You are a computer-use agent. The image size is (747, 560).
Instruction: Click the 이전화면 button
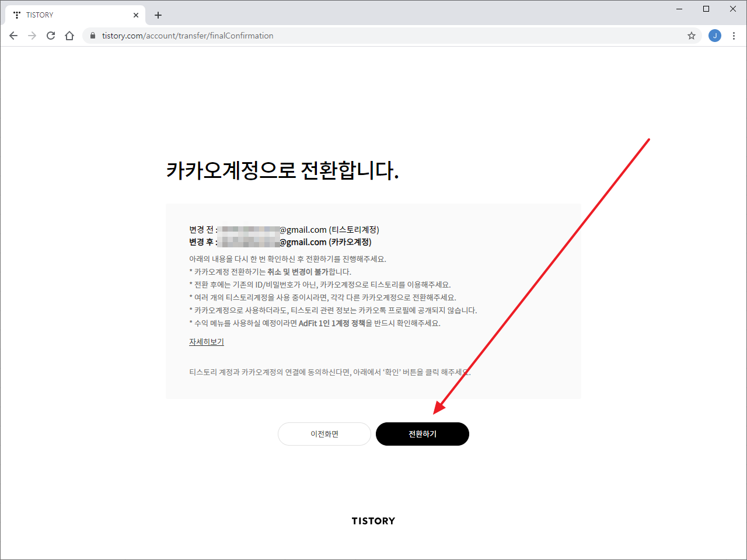[324, 434]
